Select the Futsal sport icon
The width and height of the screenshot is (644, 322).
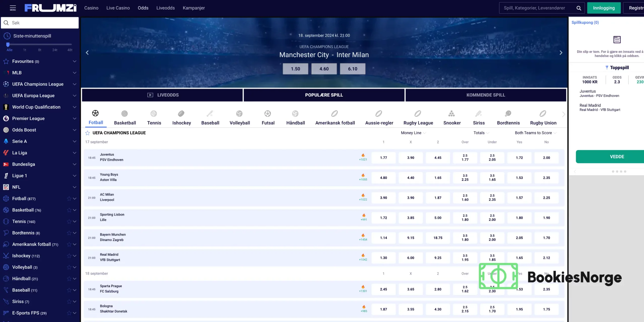[268, 114]
